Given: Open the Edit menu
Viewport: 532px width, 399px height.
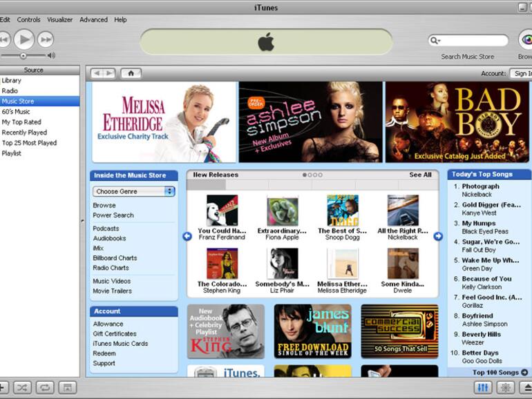Looking at the screenshot, I should point(5,19).
